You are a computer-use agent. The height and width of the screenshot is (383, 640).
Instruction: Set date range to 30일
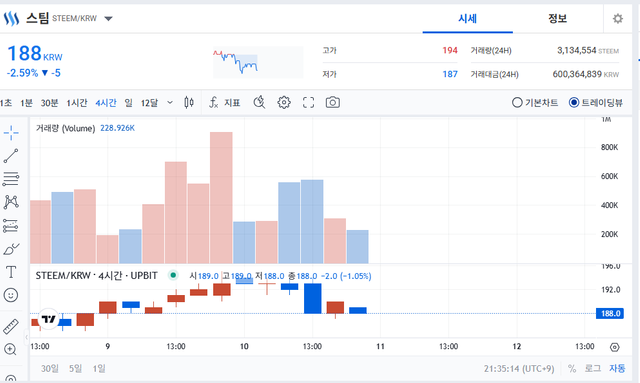[x=50, y=369]
